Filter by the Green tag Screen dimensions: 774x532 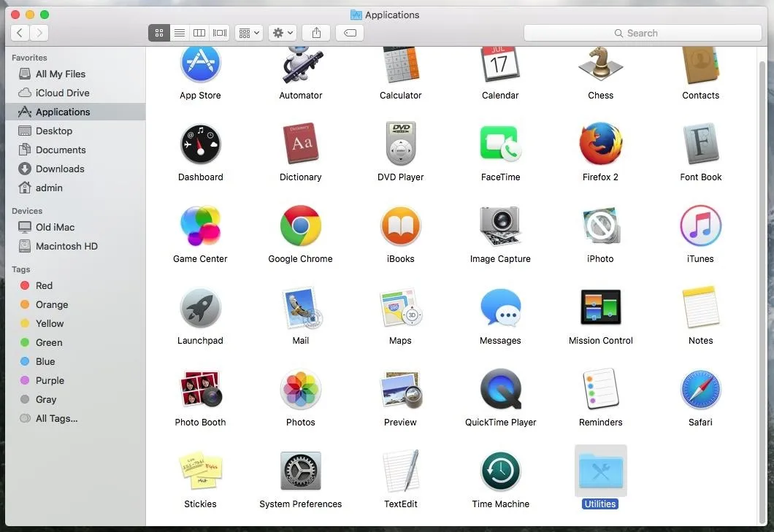75,342
